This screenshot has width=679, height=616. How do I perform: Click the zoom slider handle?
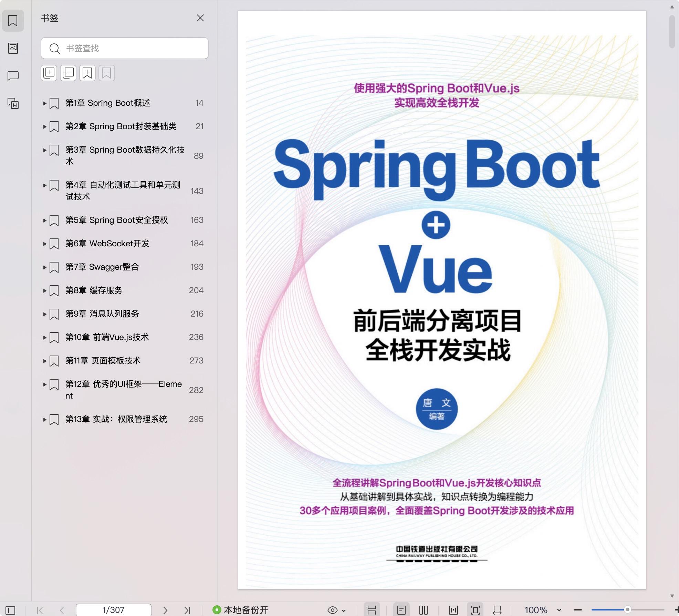click(x=628, y=610)
